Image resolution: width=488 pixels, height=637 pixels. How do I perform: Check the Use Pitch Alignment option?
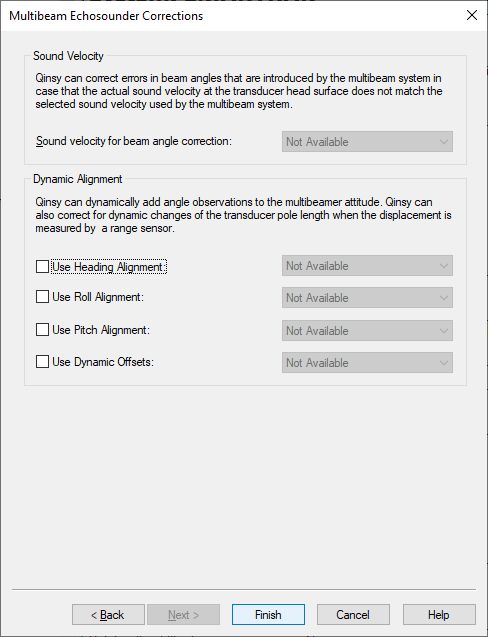pyautogui.click(x=42, y=329)
